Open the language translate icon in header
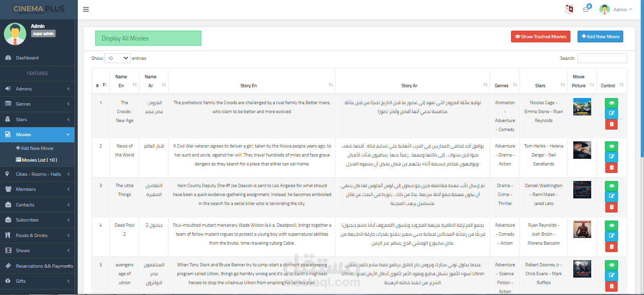644x295 pixels. 569,9
